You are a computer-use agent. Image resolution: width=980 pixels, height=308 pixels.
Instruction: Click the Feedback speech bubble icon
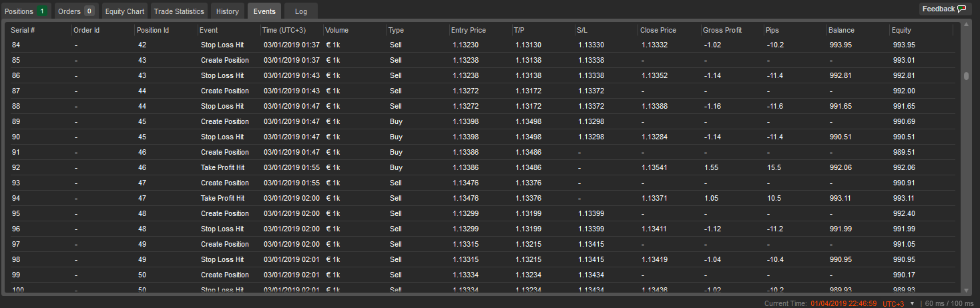tap(961, 9)
